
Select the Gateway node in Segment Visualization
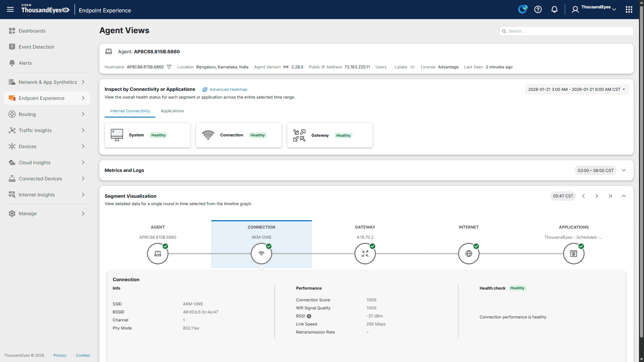[x=365, y=253]
